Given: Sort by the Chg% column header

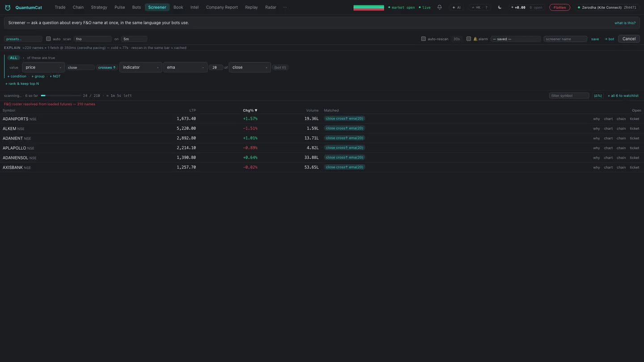Looking at the screenshot, I should point(250,110).
